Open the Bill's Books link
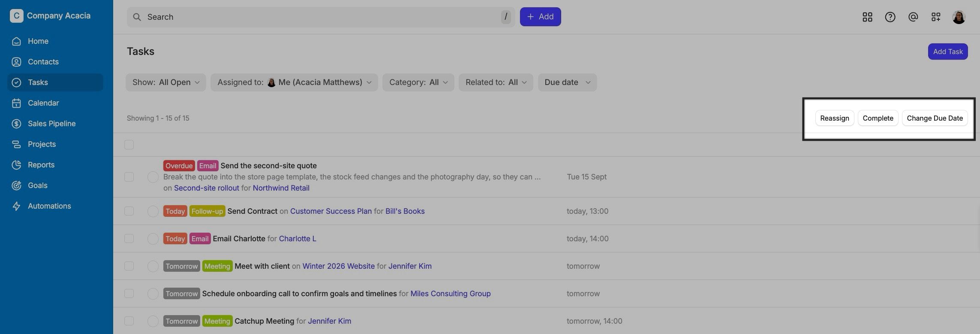Image resolution: width=980 pixels, height=334 pixels. click(405, 211)
